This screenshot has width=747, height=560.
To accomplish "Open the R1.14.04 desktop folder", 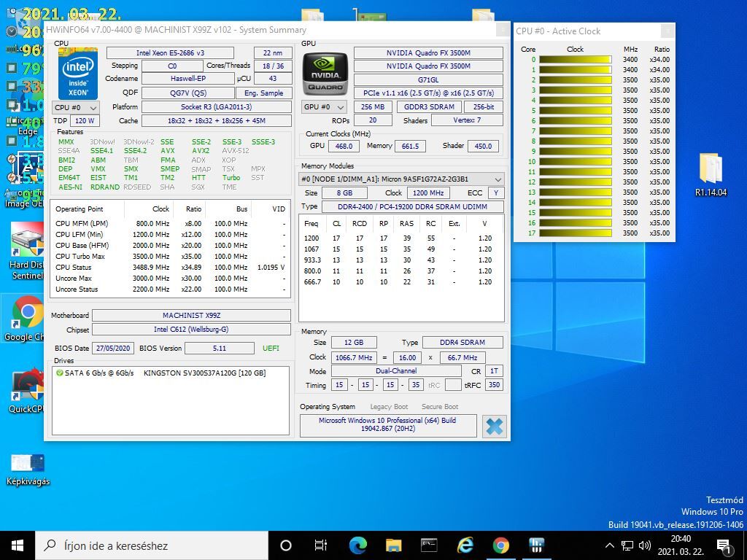I will tap(711, 175).
